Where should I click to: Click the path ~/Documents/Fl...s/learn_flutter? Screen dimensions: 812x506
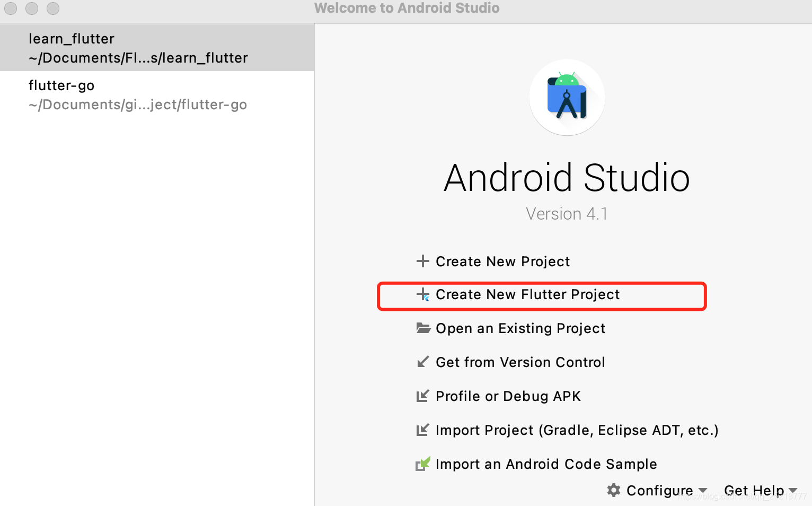coord(138,58)
